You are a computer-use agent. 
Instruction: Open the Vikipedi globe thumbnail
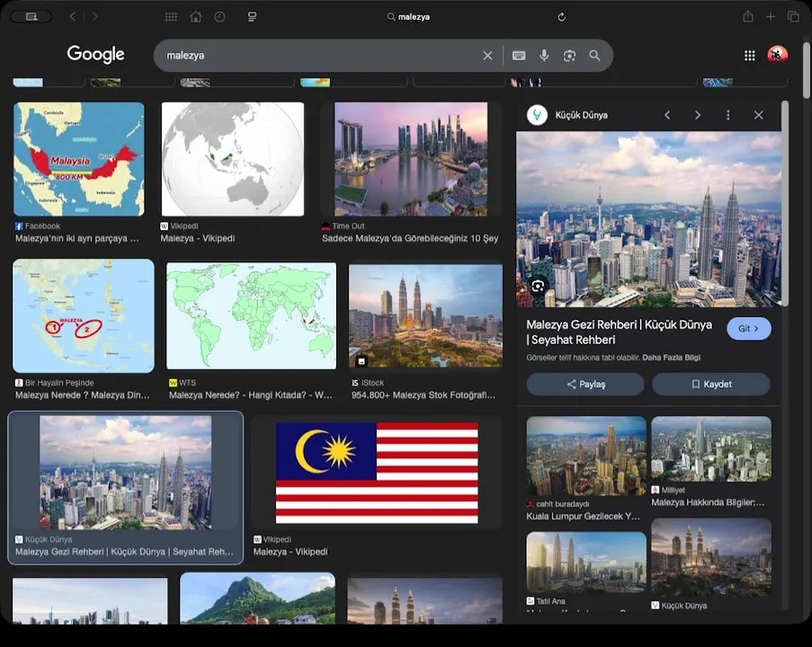coord(233,159)
